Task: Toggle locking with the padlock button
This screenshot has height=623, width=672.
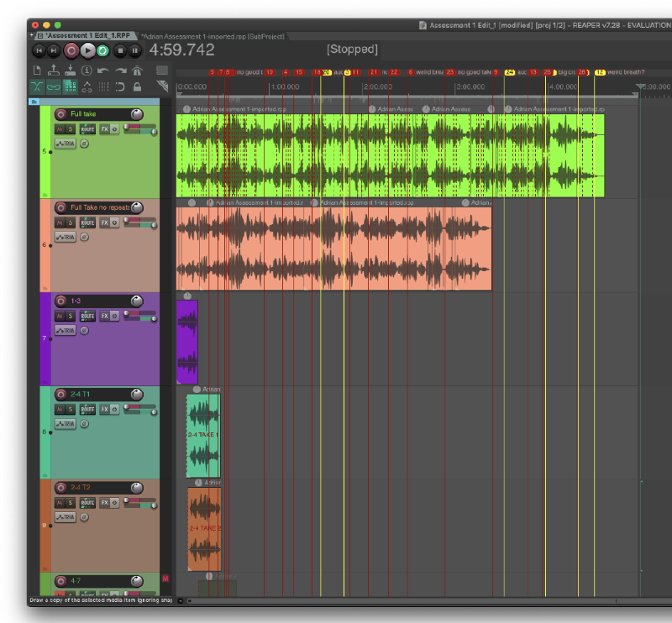Action: [x=137, y=87]
